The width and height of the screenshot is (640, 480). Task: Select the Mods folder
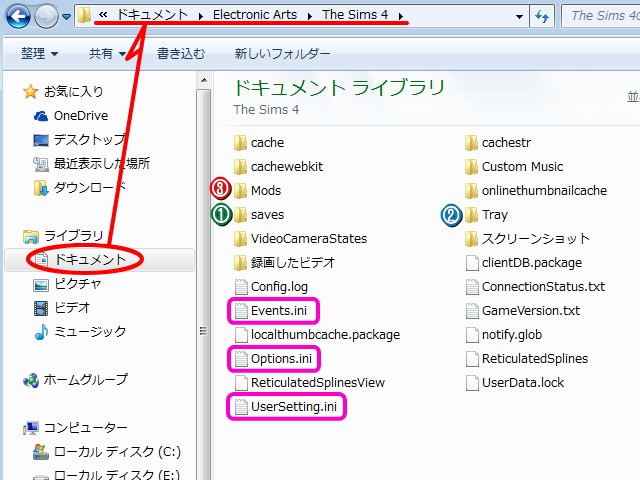point(258,191)
